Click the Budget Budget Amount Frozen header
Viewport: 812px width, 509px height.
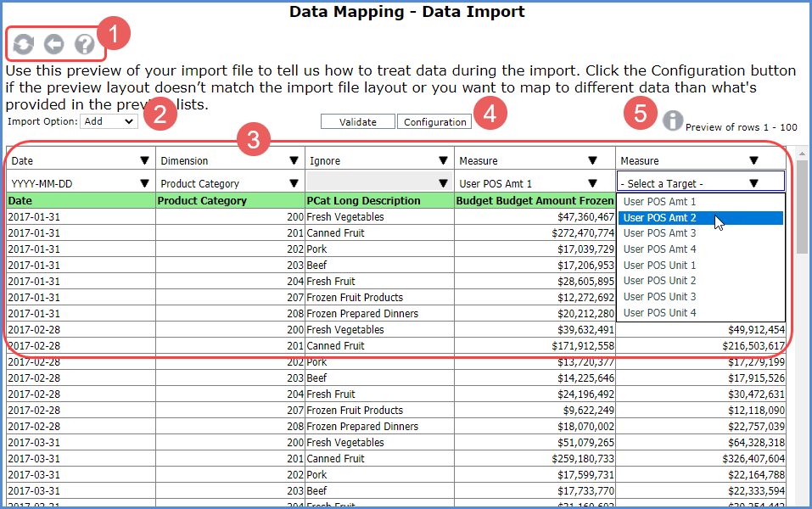(x=535, y=201)
